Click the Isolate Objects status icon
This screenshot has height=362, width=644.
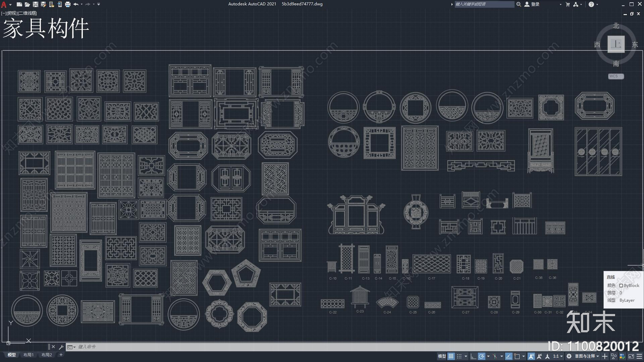pyautogui.click(x=614, y=356)
